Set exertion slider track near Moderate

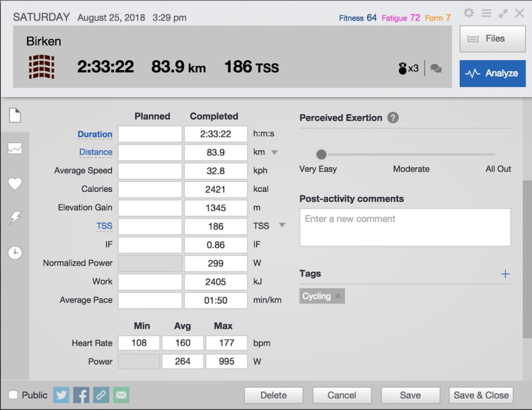click(x=411, y=154)
